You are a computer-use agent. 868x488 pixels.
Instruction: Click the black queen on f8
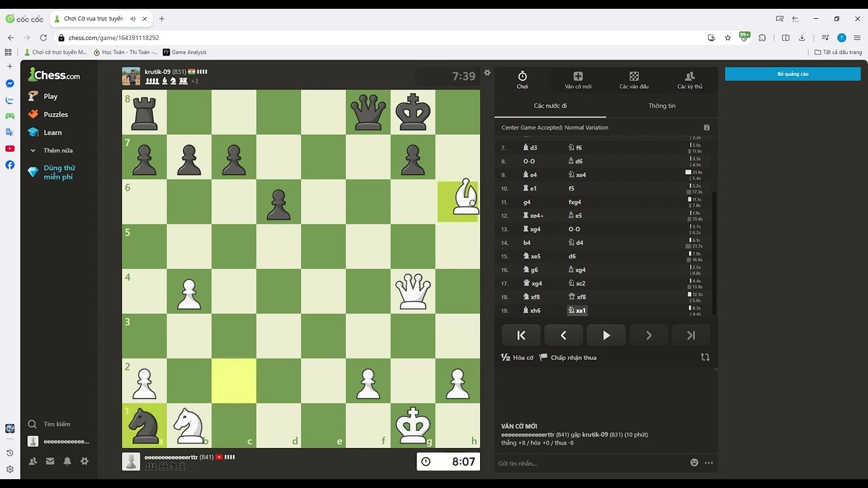pos(368,112)
